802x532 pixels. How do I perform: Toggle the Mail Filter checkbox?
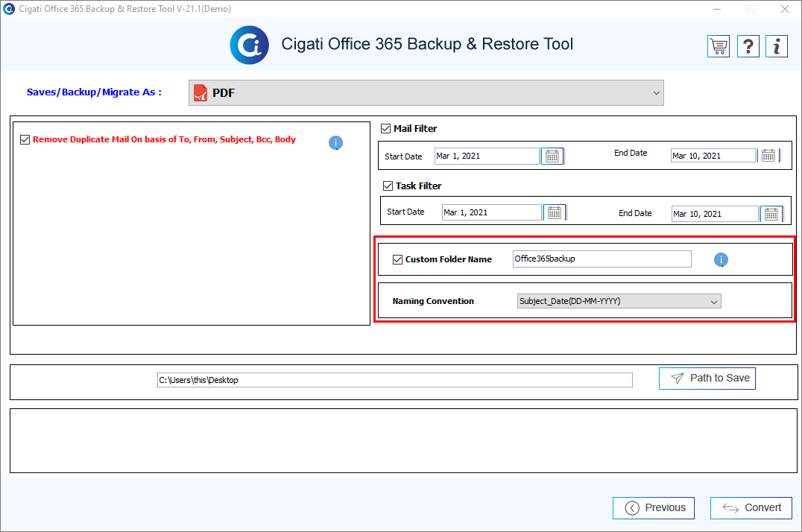385,128
